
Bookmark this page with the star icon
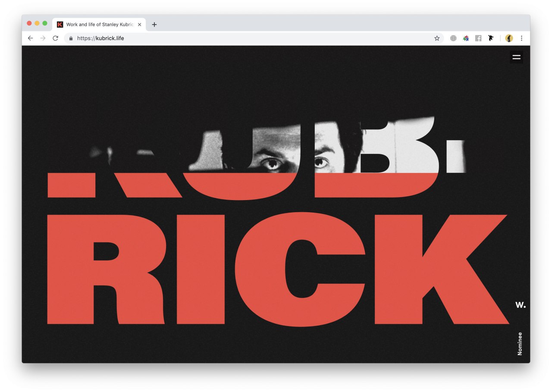point(437,38)
